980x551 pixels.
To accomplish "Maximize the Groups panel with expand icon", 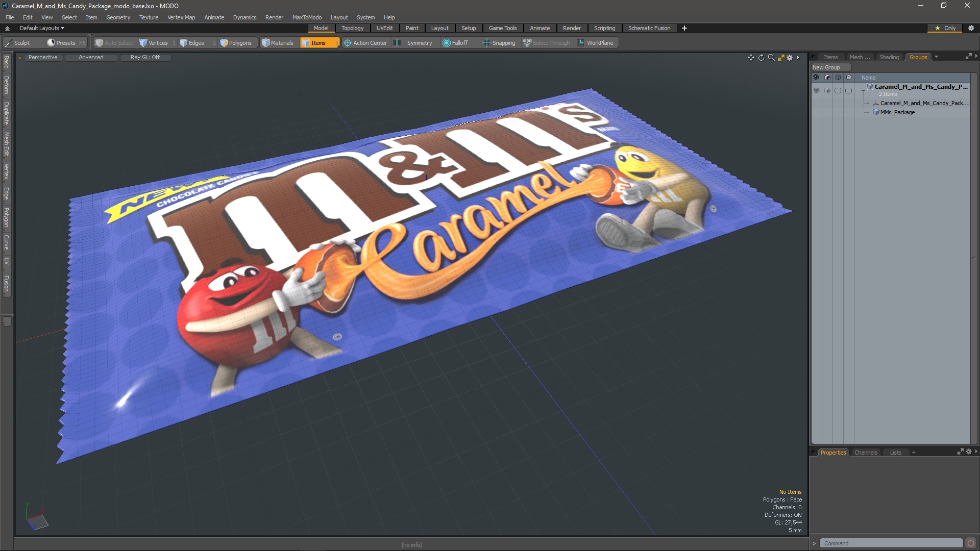I will [x=968, y=57].
